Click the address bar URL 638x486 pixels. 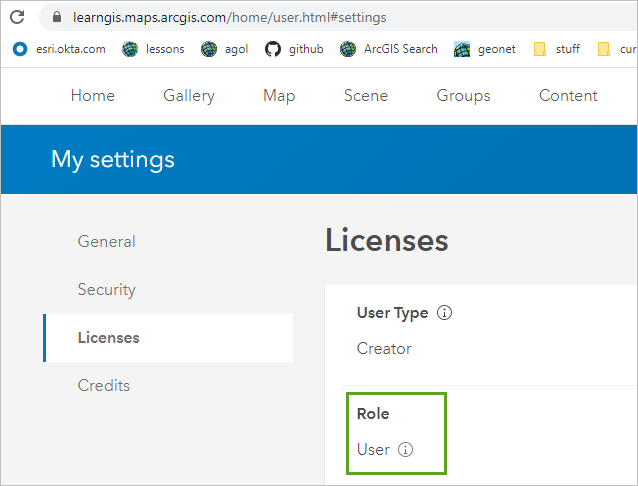(230, 18)
